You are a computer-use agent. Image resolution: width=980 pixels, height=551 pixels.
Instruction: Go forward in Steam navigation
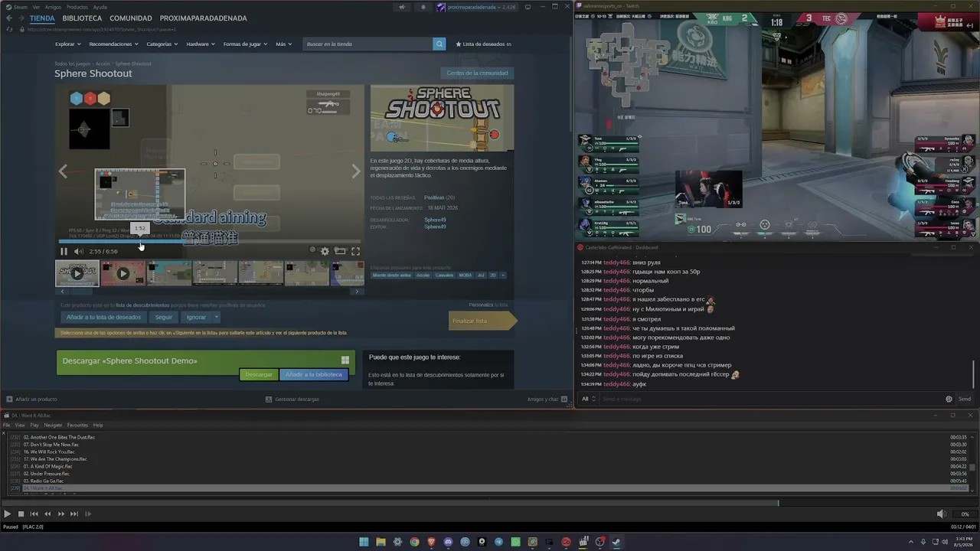[21, 18]
